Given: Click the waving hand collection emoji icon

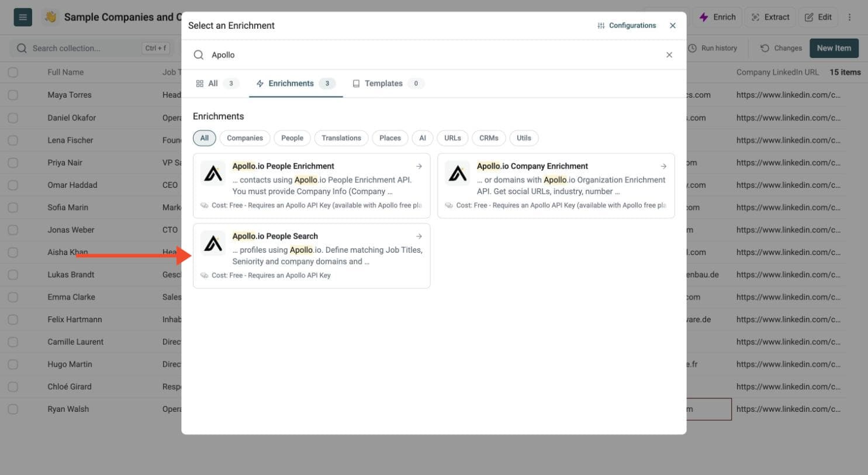Looking at the screenshot, I should [x=51, y=17].
